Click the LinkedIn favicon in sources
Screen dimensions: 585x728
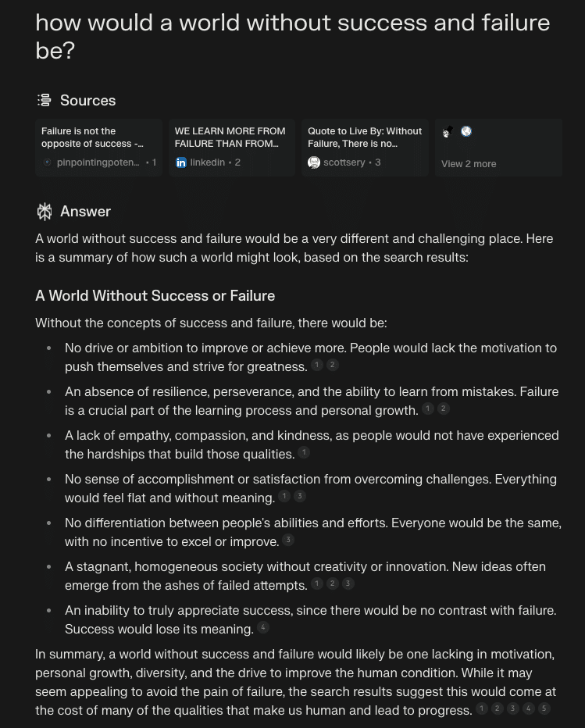181,162
